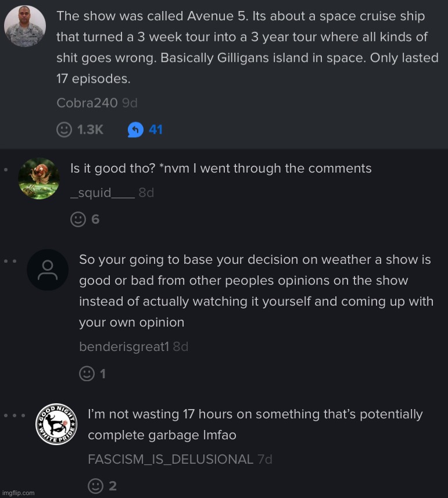Expand the 41 replies count
The height and width of the screenshot is (498, 448).
click(156, 130)
